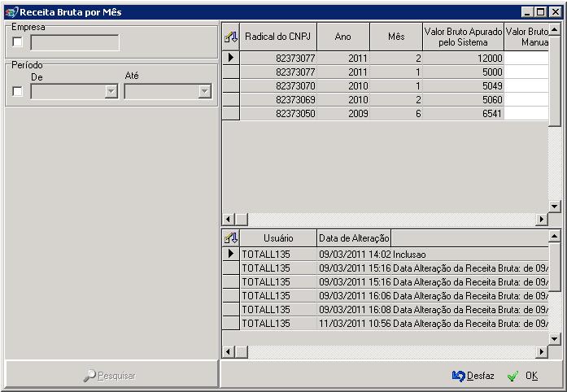Click the 11/03/2011 10:56 log entry
Image resolution: width=567 pixels, height=392 pixels.
point(386,324)
